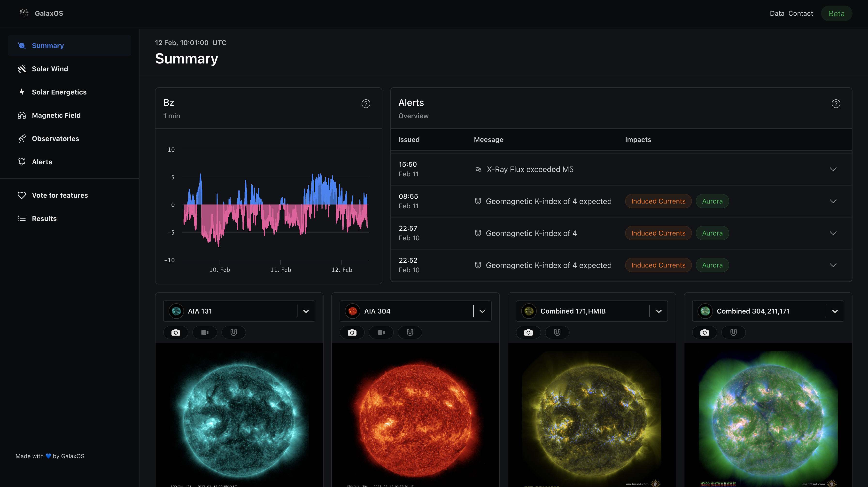The height and width of the screenshot is (487, 868).
Task: Click the AIA 131 teal sun thumbnail icon
Action: (x=176, y=311)
